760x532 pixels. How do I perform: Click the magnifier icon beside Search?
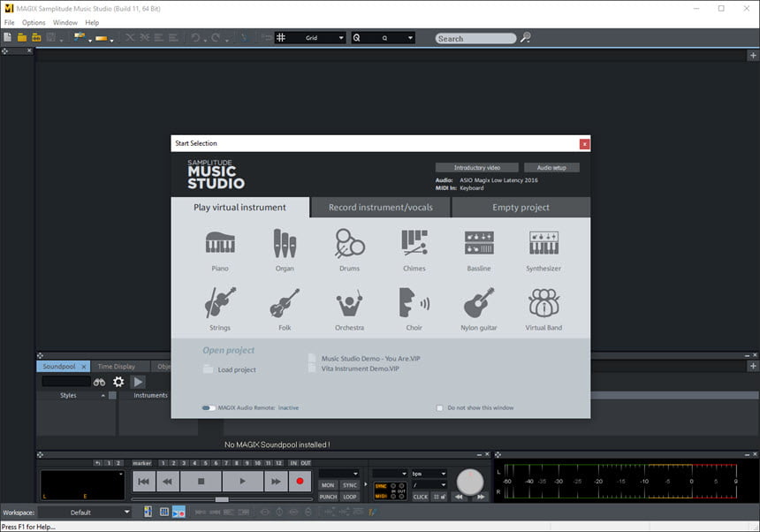point(526,38)
